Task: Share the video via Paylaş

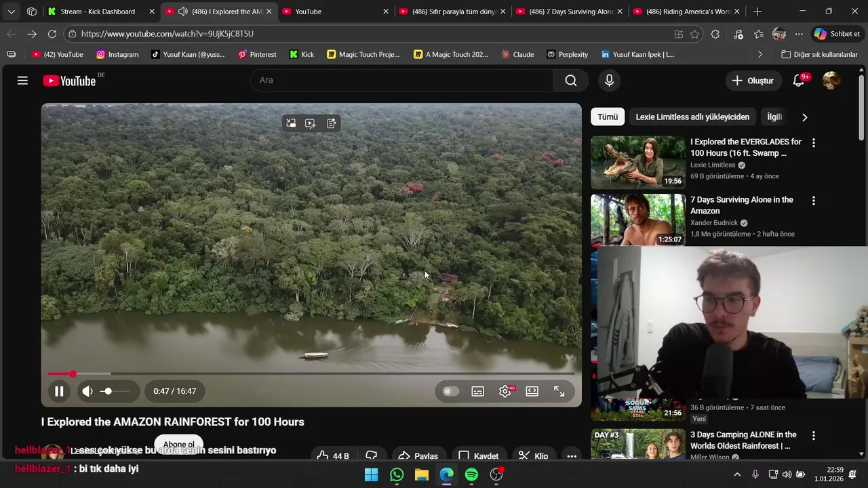Action: [418, 456]
